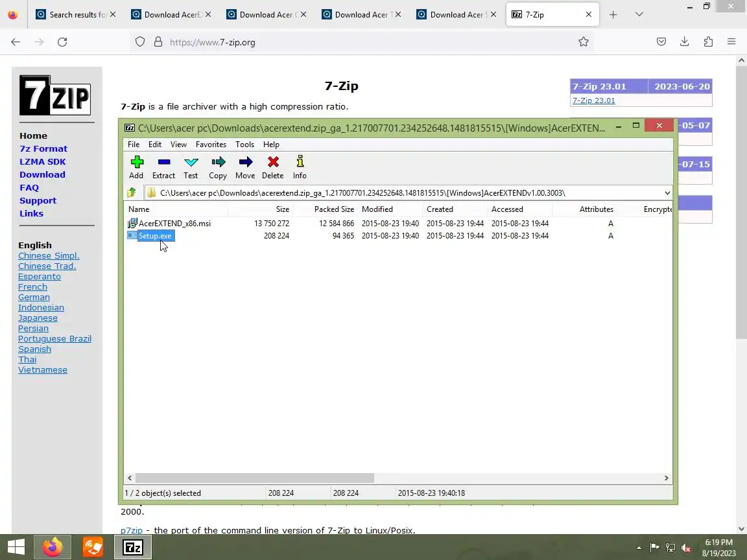Go back in Firefox browser
This screenshot has width=747, height=560.
(x=16, y=42)
